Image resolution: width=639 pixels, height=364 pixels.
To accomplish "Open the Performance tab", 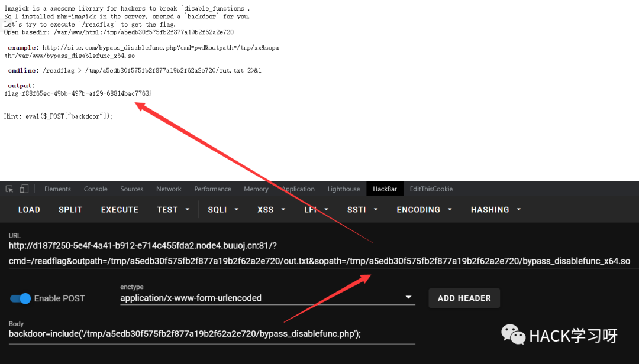I will (x=212, y=189).
